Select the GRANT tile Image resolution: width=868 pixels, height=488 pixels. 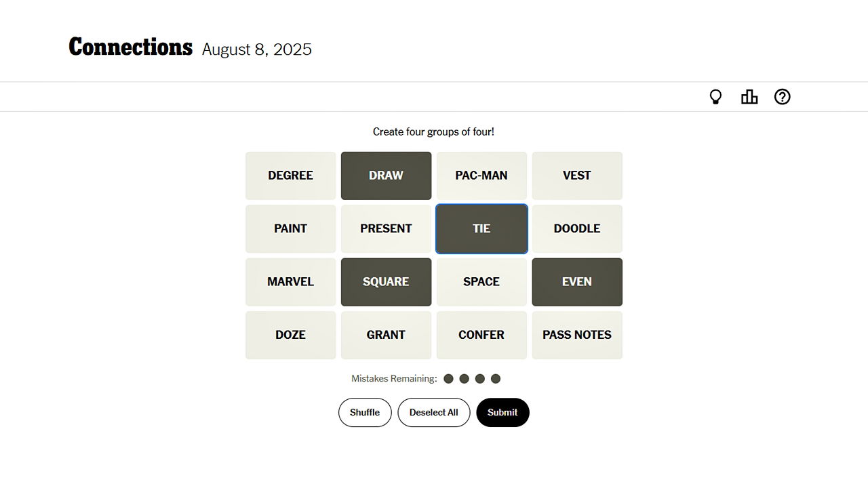(x=386, y=335)
